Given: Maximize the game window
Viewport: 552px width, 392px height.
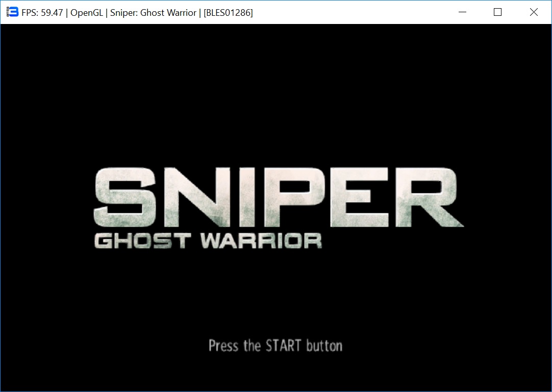Looking at the screenshot, I should pyautogui.click(x=498, y=12).
